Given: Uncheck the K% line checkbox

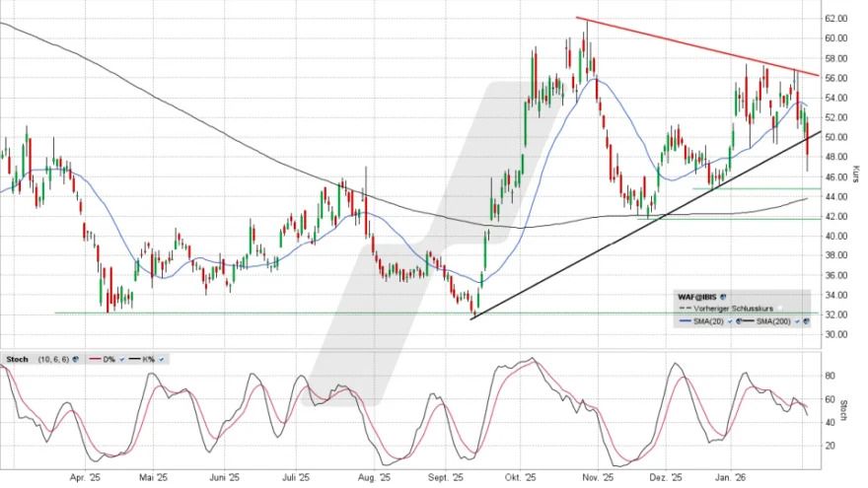Looking at the screenshot, I should pyautogui.click(x=161, y=360).
